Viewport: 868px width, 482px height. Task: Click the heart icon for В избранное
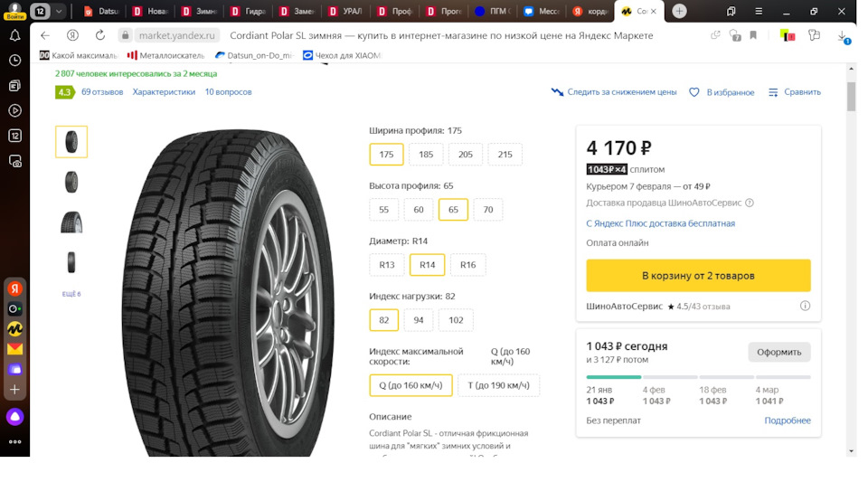[694, 92]
